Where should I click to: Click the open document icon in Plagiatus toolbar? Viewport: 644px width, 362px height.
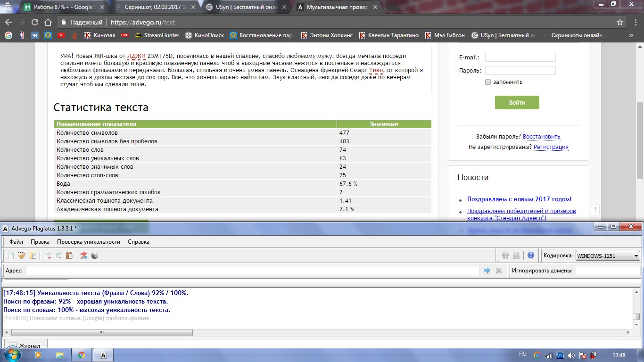(x=33, y=255)
